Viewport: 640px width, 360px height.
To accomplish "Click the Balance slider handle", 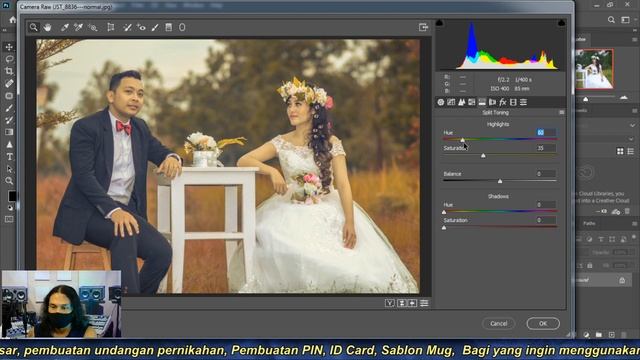I will click(500, 181).
